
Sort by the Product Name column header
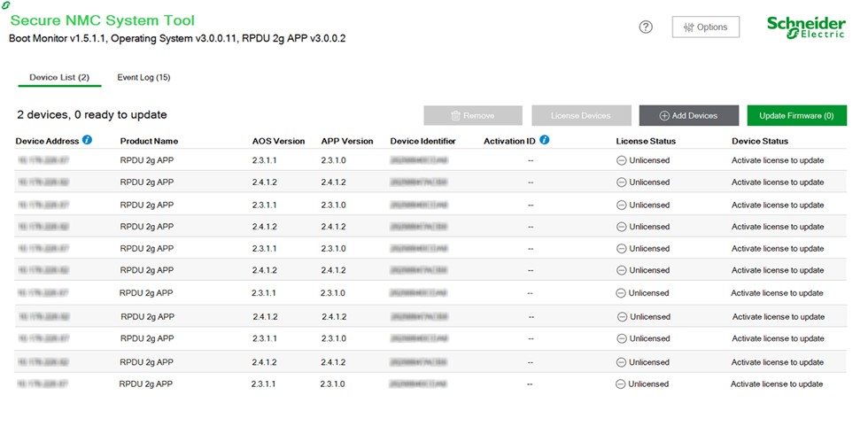(149, 141)
